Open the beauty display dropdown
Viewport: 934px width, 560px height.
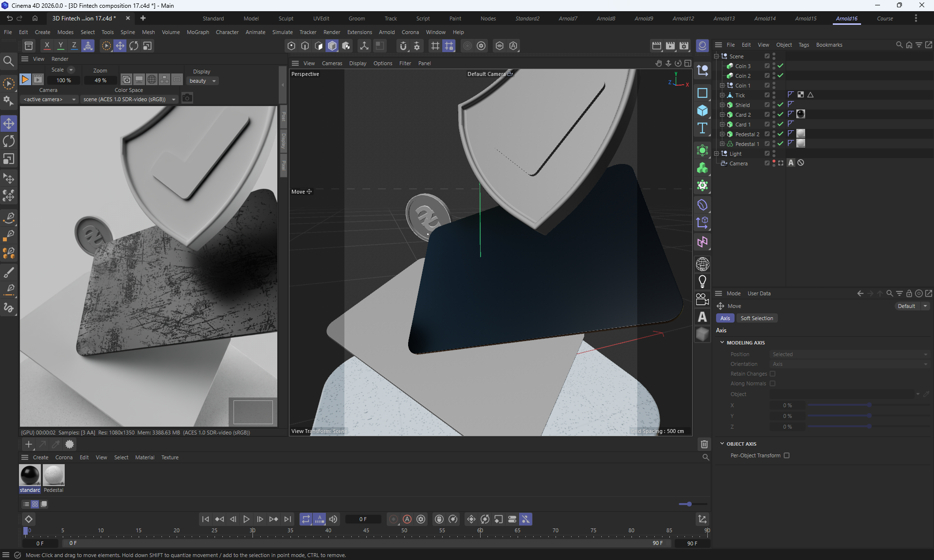(202, 81)
